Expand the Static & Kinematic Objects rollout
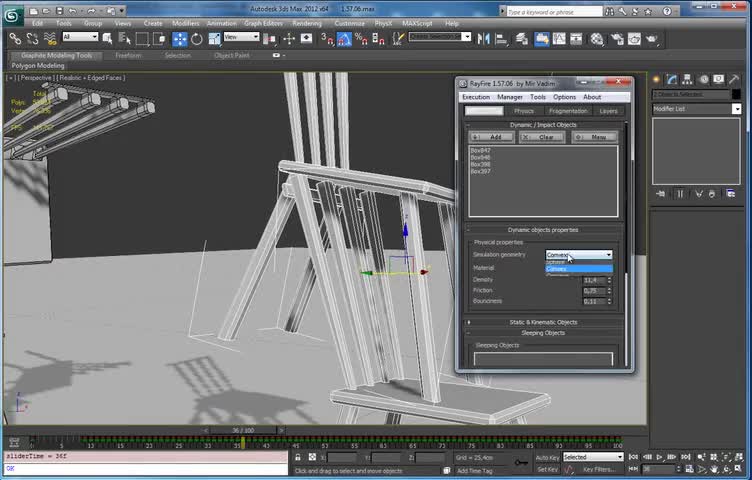 tap(543, 322)
